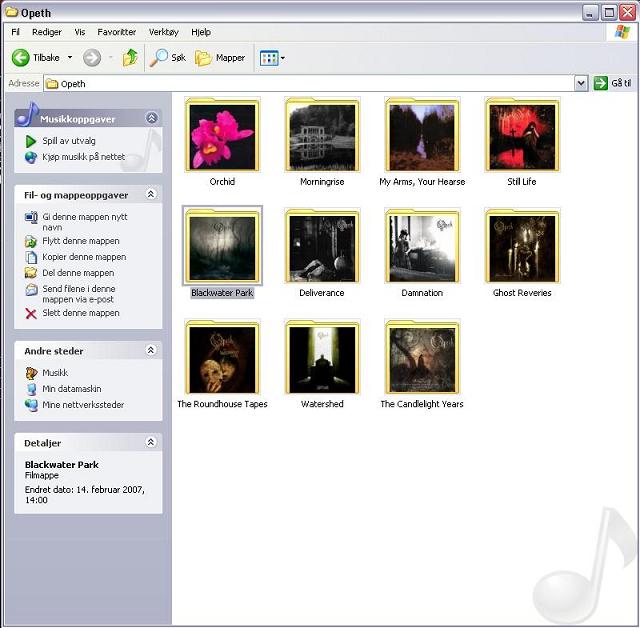Click the e-mail envelope icon

point(31,290)
